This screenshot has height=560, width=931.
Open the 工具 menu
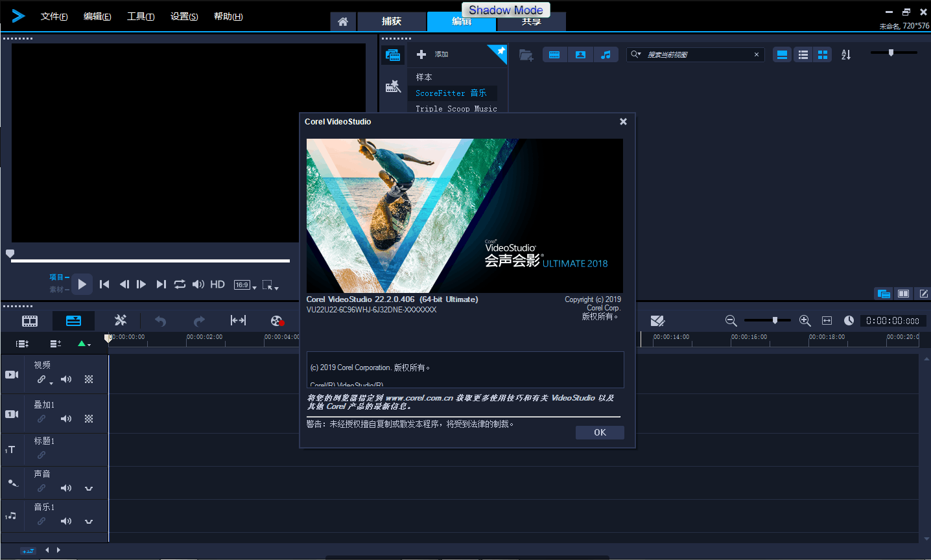pyautogui.click(x=141, y=16)
